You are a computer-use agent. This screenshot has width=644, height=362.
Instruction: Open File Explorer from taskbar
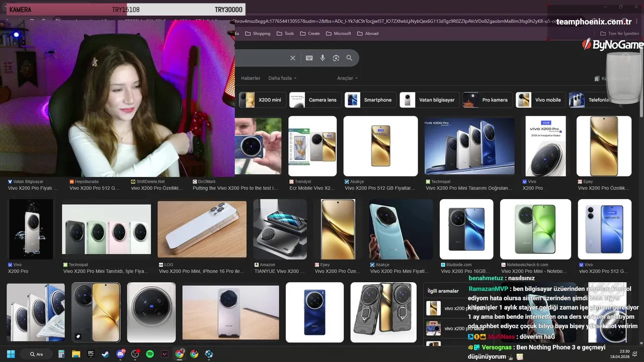[x=76, y=354]
